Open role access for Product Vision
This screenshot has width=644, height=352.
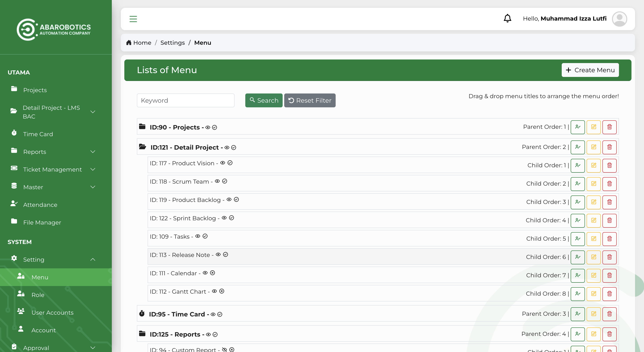pos(578,165)
